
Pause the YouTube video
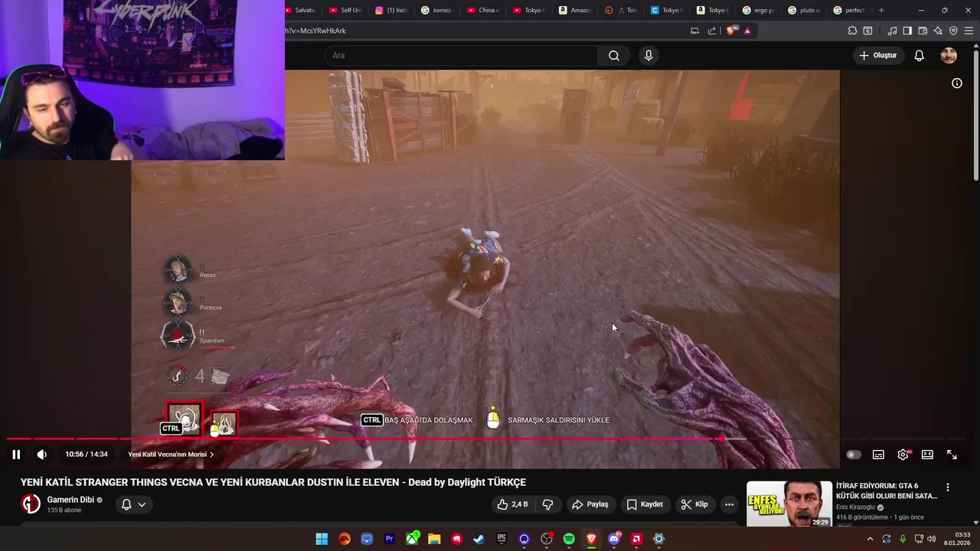(x=16, y=455)
